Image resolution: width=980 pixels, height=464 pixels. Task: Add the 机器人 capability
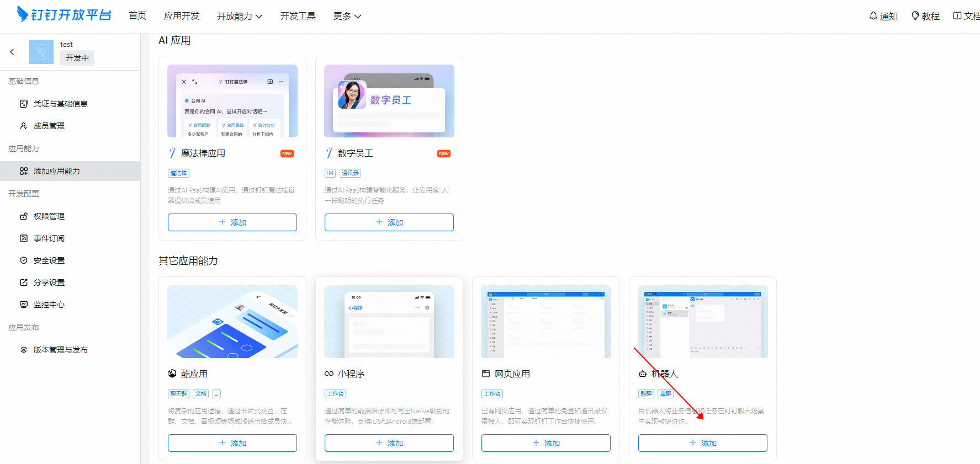[703, 443]
